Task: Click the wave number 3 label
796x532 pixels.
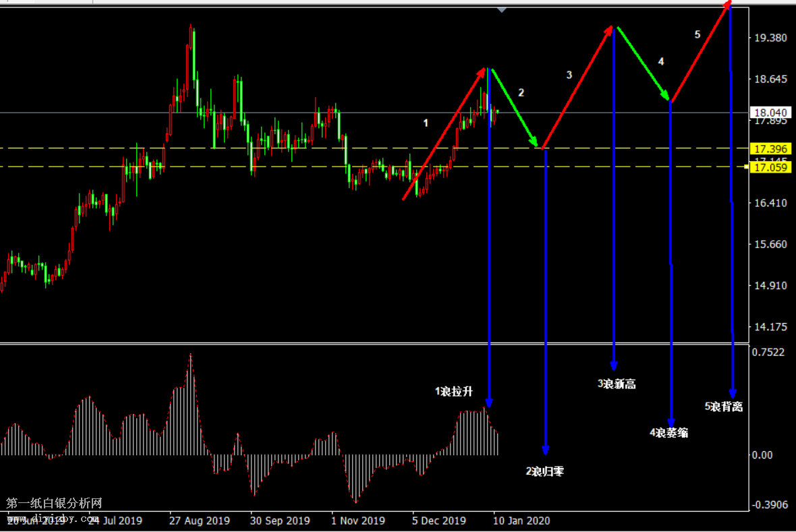Action: (569, 75)
